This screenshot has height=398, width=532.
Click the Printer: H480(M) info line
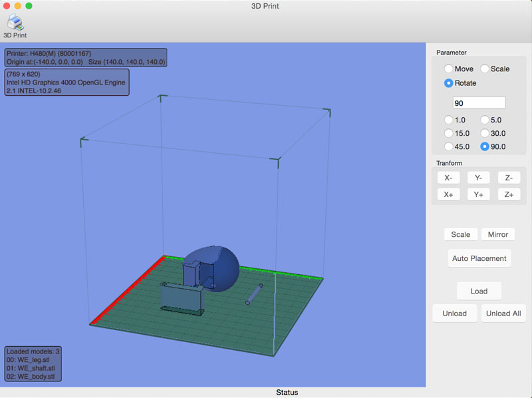49,53
